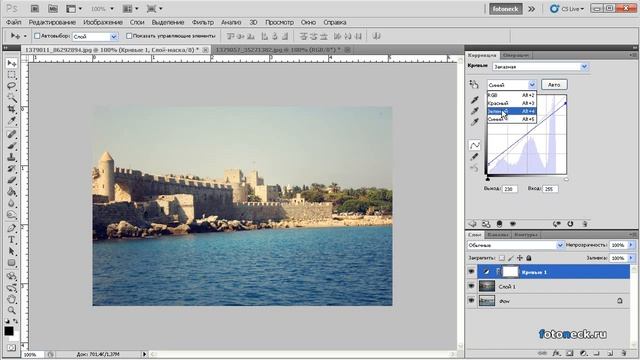Open the Слой auto-select dropdown
Screen dimensions: 640x360
(x=95, y=36)
